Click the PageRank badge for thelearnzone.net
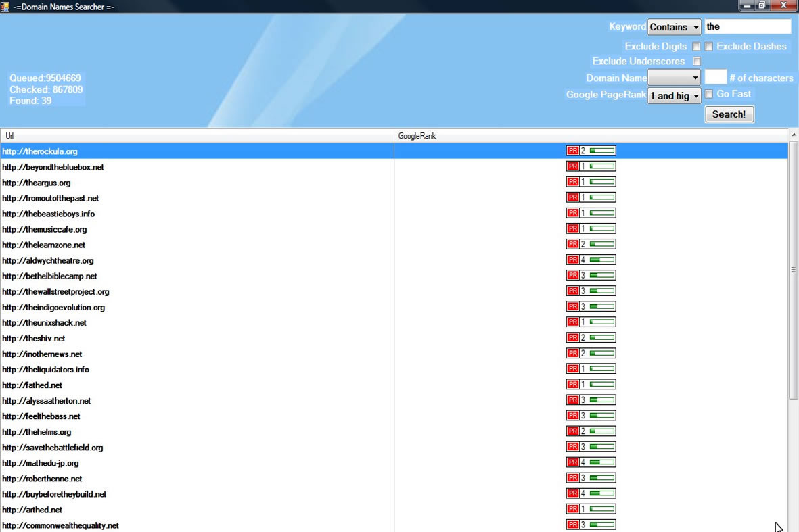This screenshot has width=799, height=532. [591, 244]
